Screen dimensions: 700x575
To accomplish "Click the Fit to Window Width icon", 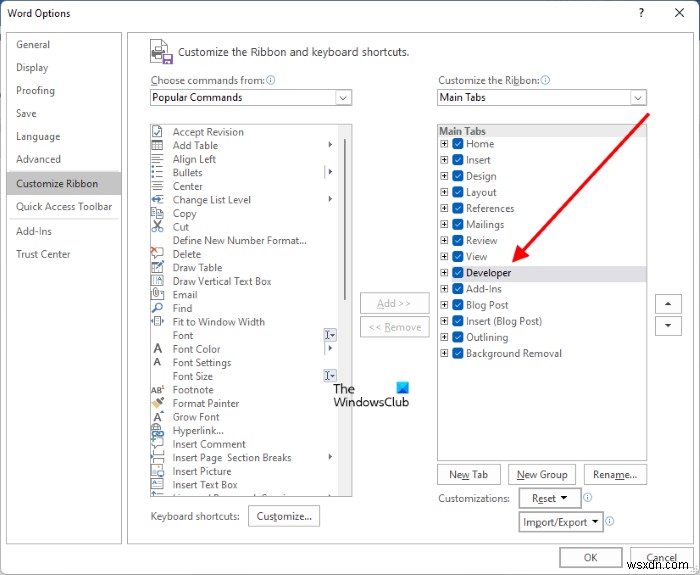I will (157, 321).
